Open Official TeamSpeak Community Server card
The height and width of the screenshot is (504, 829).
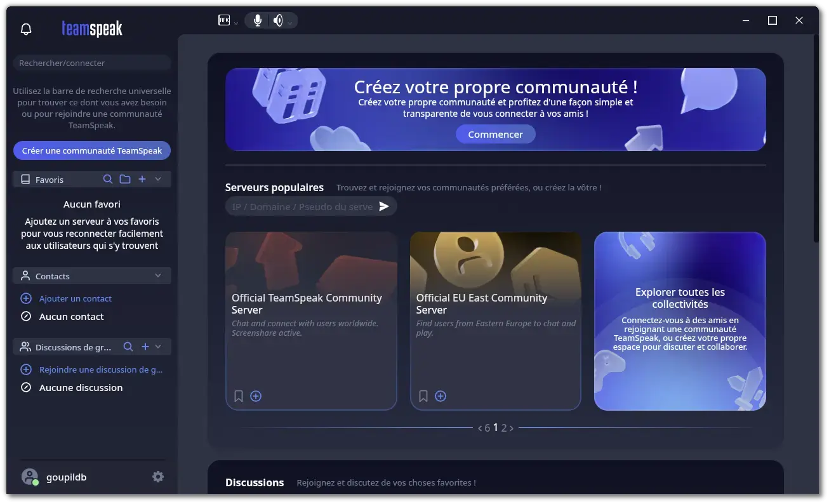pos(311,321)
